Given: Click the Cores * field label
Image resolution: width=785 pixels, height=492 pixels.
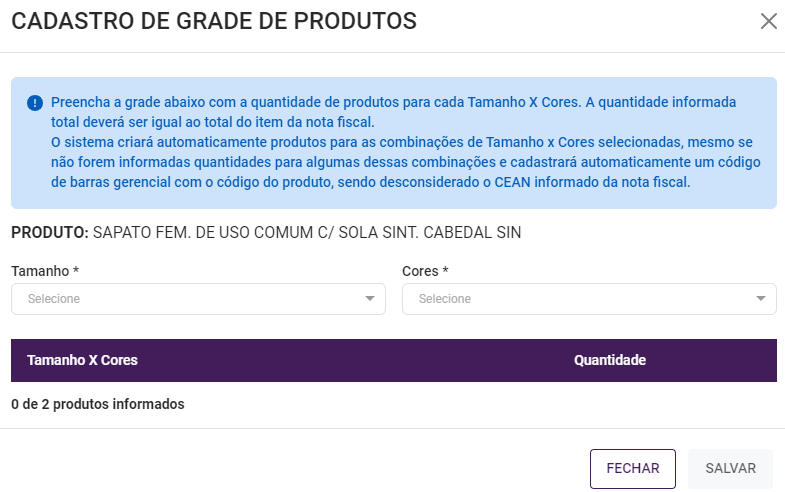Looking at the screenshot, I should click(425, 271).
